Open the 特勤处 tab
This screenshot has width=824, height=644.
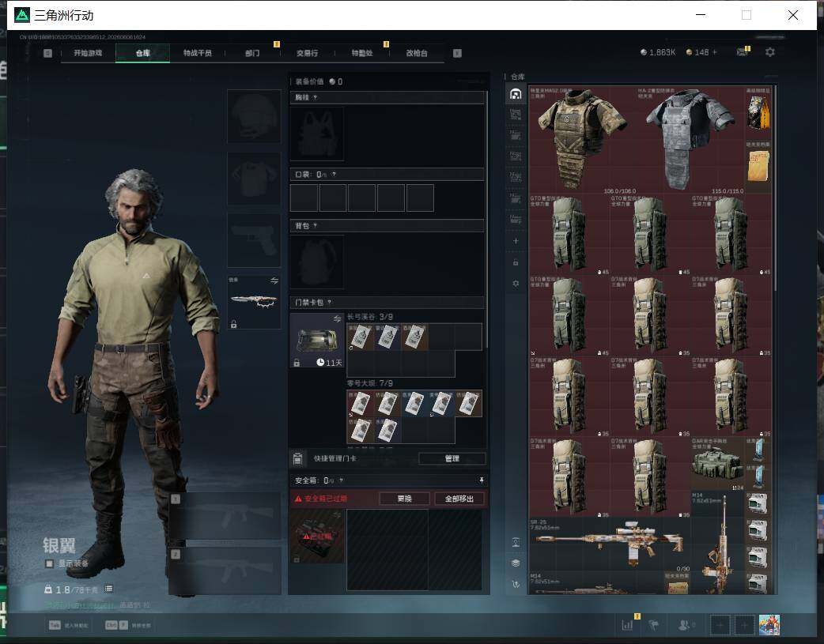362,53
